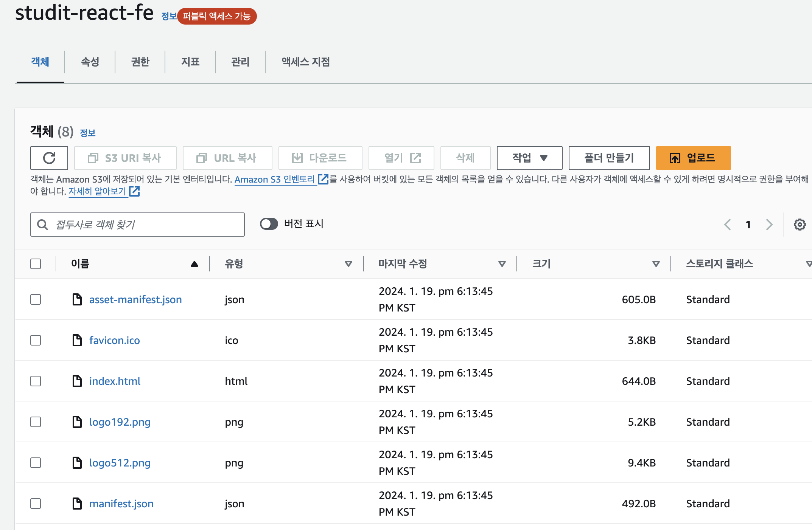Screen dimensions: 812x530
Task: Click the upload button with upload icon
Action: (x=693, y=158)
